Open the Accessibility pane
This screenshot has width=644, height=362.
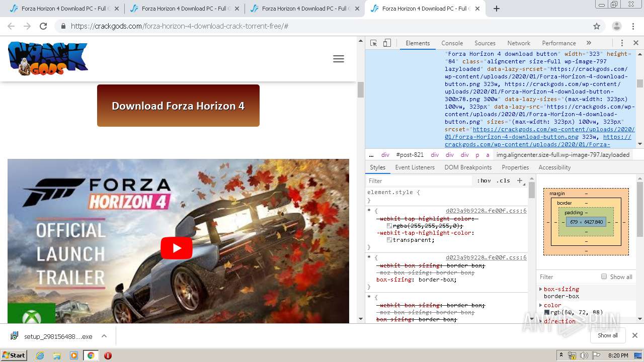pyautogui.click(x=554, y=167)
